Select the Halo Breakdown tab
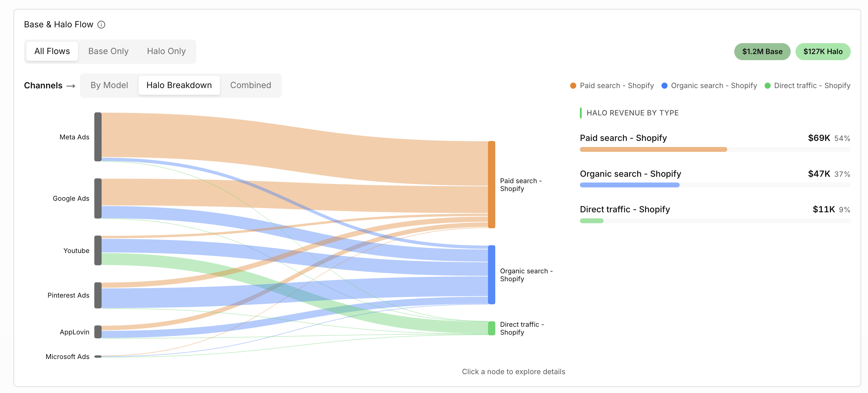 [x=179, y=85]
